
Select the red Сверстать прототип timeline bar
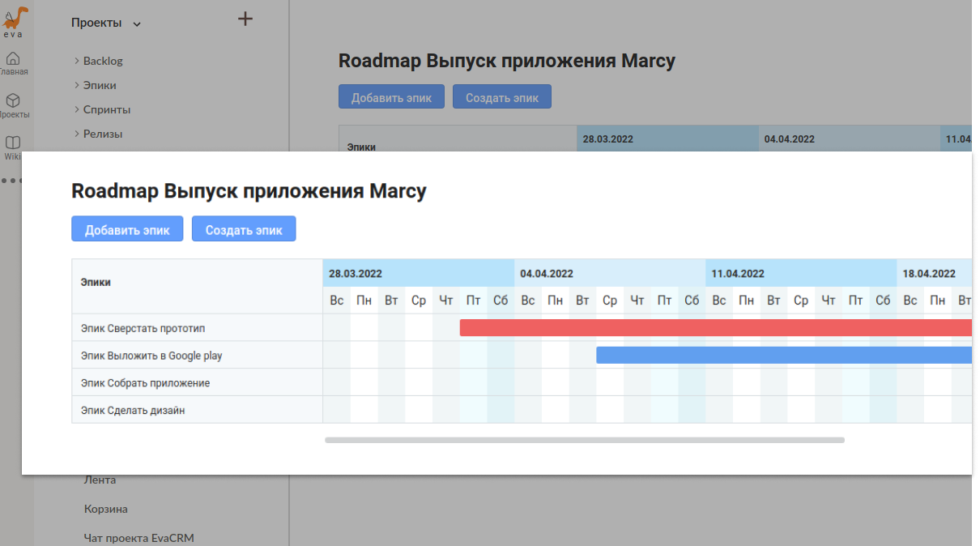pos(716,327)
